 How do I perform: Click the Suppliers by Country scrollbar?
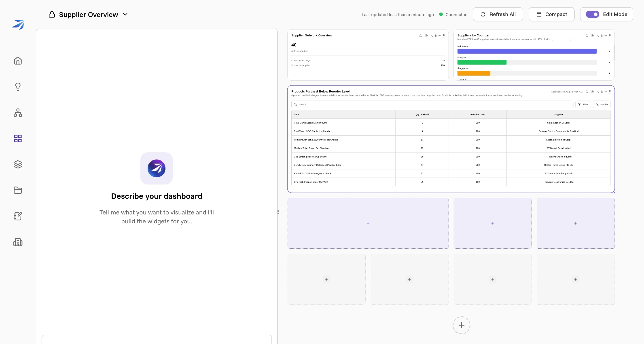[614, 52]
